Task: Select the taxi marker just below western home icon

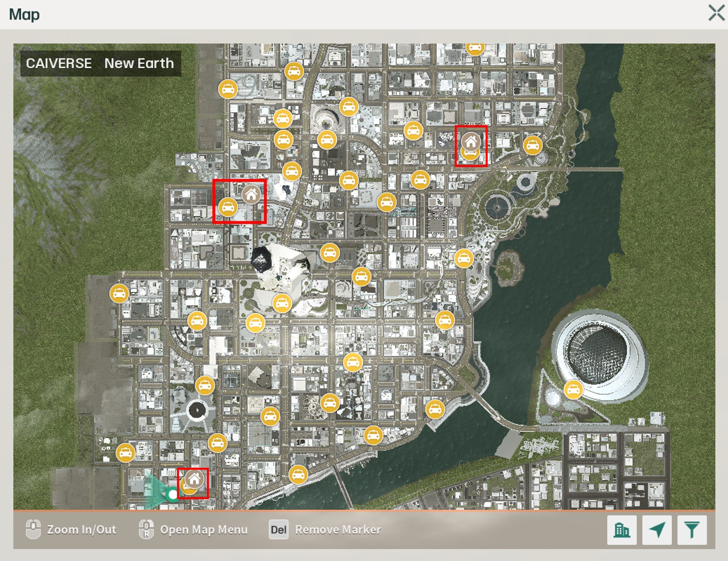Action: 228,207
